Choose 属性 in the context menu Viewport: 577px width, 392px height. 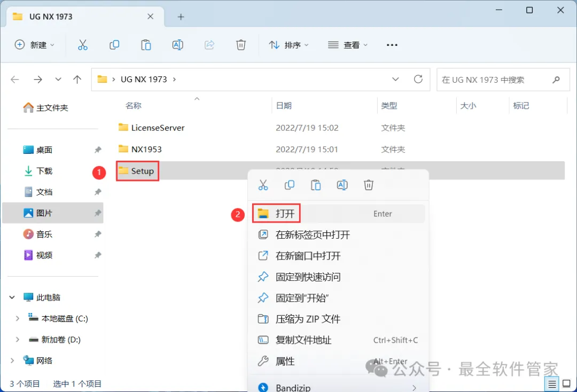click(x=338, y=361)
